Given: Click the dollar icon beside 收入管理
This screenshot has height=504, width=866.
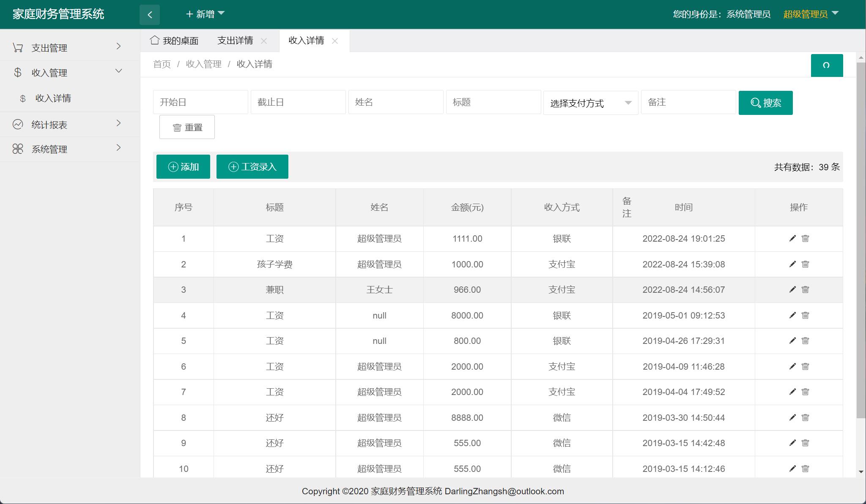Looking at the screenshot, I should [x=17, y=72].
